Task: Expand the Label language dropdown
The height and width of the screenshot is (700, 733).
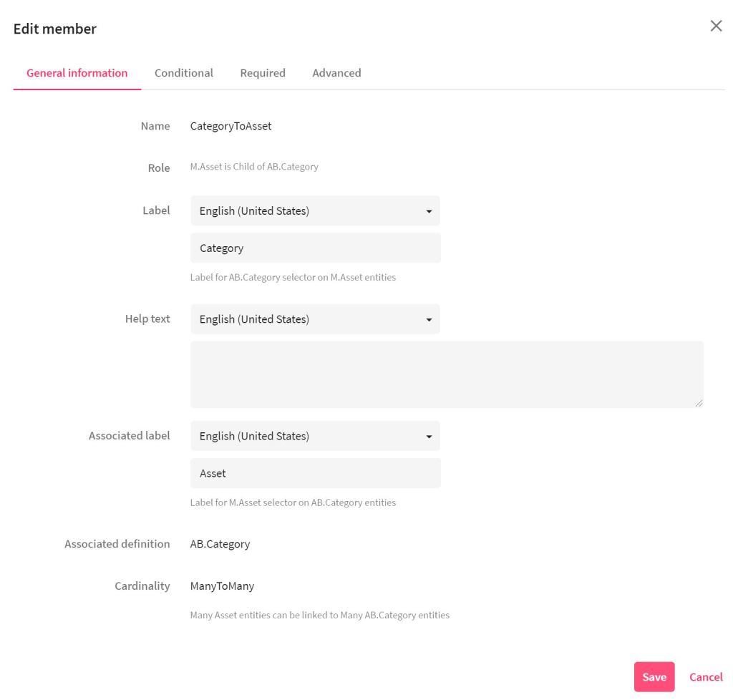Action: click(x=315, y=211)
